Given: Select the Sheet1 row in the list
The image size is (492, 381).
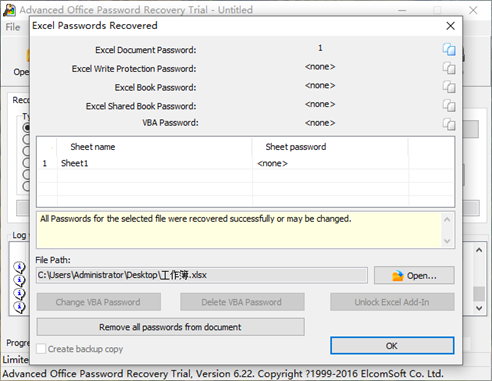Looking at the screenshot, I should click(x=245, y=163).
